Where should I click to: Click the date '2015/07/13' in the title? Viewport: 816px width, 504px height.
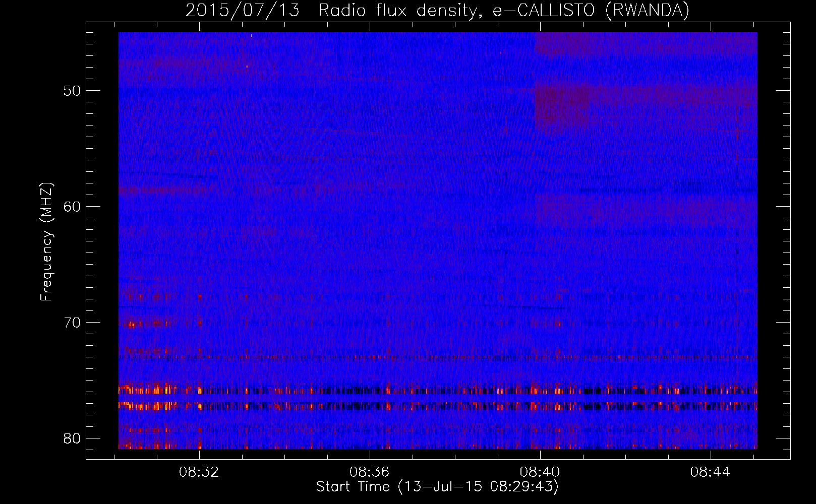243,10
